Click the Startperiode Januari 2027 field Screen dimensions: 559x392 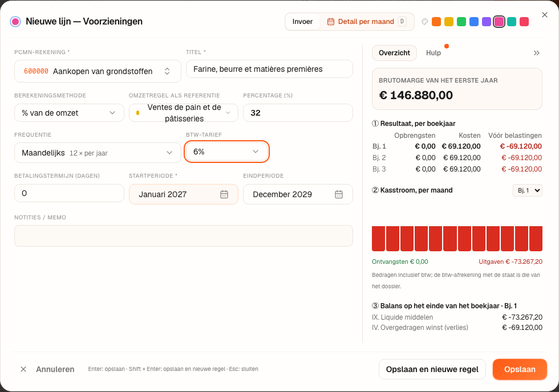[x=184, y=194]
